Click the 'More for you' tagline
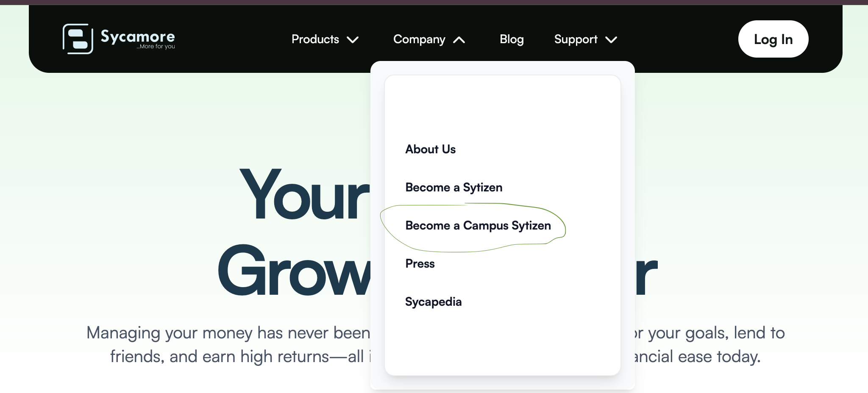The image size is (868, 393). pos(156,47)
